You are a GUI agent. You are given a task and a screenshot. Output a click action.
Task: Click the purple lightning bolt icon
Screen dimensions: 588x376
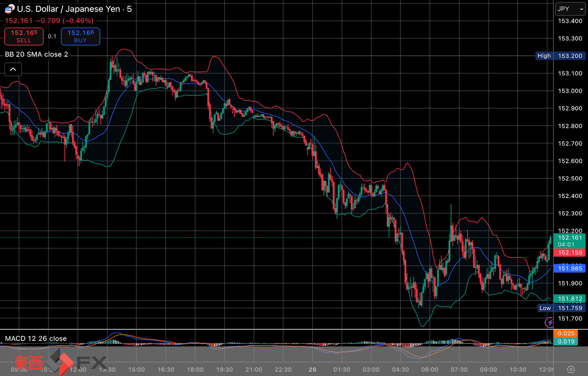[549, 322]
